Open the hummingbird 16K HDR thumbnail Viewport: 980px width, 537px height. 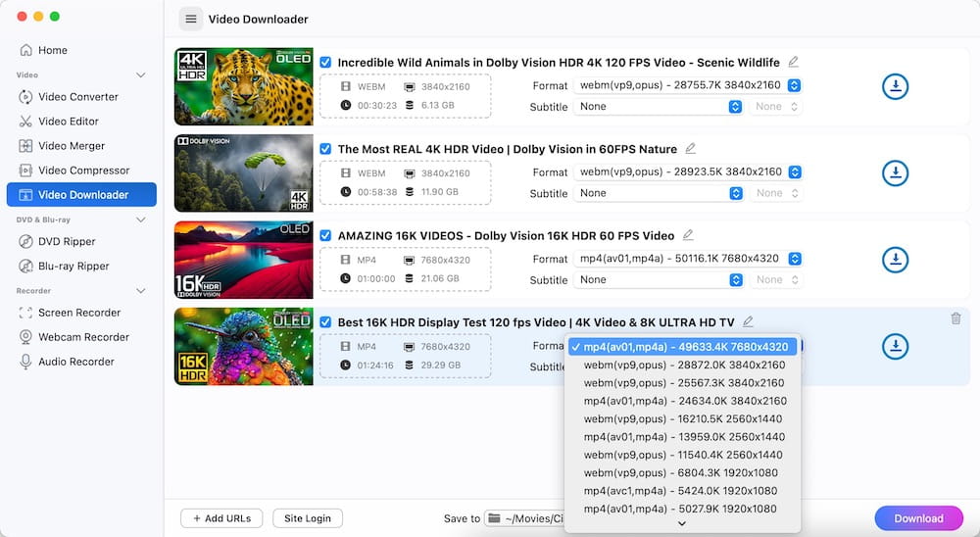pos(244,346)
